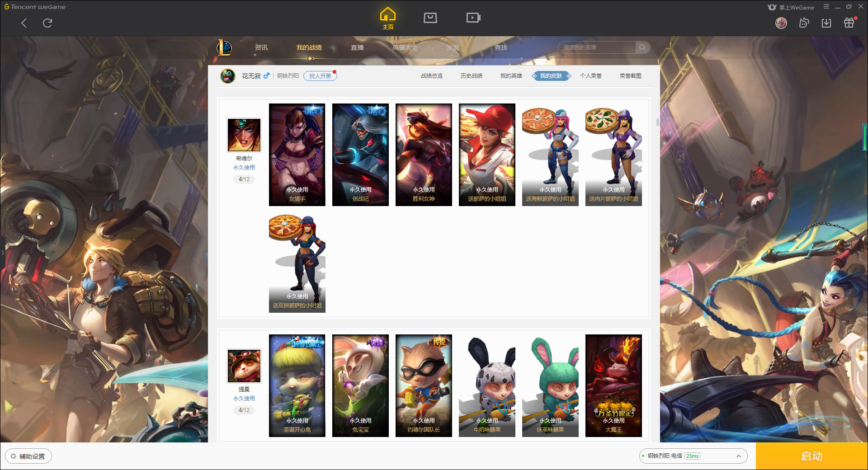Open 辅助设置 settings button
Viewport: 868px width, 470px height.
pos(28,456)
